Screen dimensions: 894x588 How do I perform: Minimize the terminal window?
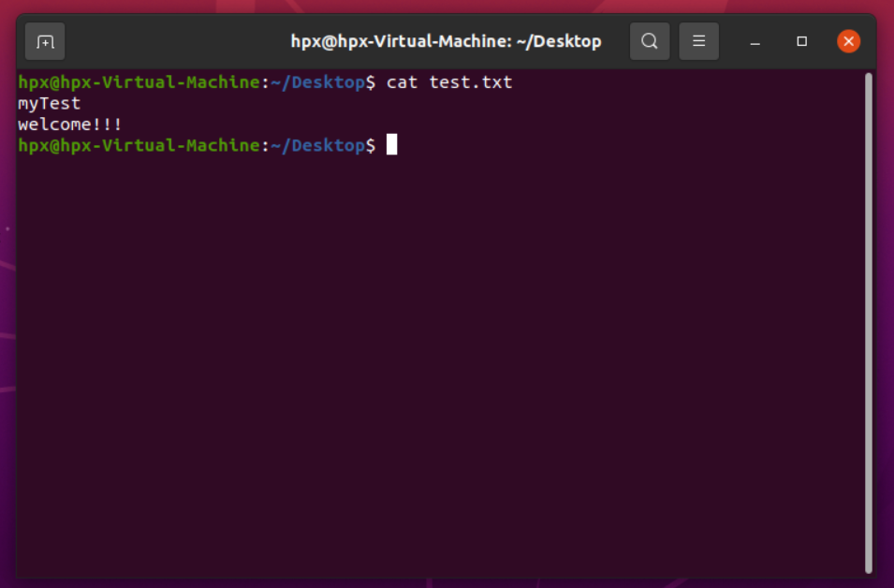coord(755,41)
